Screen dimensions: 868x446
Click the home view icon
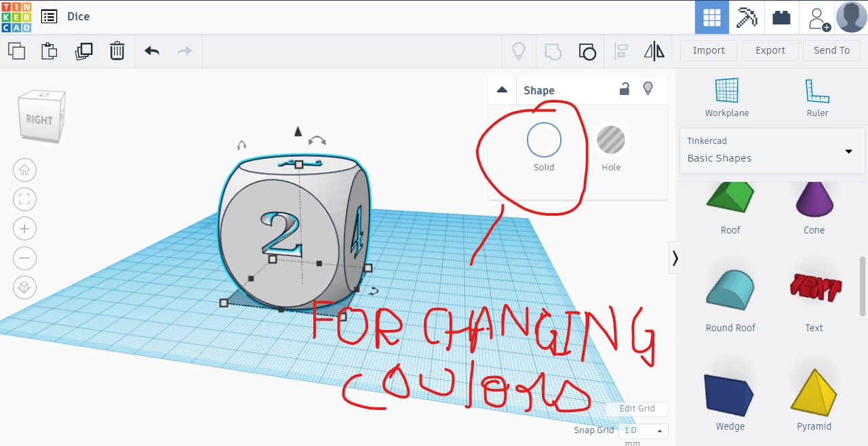[x=24, y=170]
